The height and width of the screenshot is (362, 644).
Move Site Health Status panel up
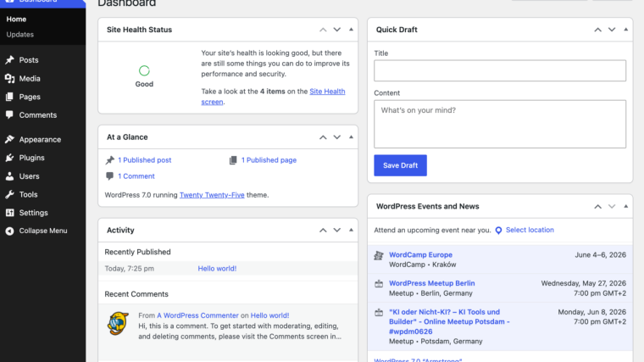click(323, 30)
